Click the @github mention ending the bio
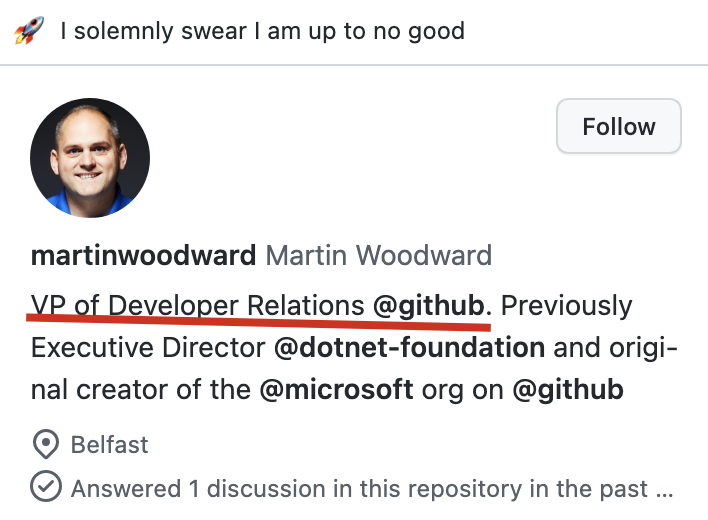The width and height of the screenshot is (708, 520). click(x=568, y=390)
